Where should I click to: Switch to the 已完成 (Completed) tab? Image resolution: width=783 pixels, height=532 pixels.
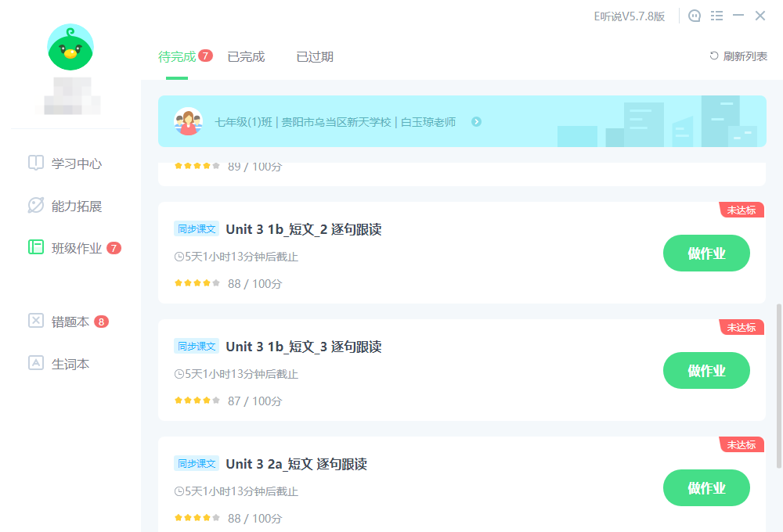(x=245, y=56)
